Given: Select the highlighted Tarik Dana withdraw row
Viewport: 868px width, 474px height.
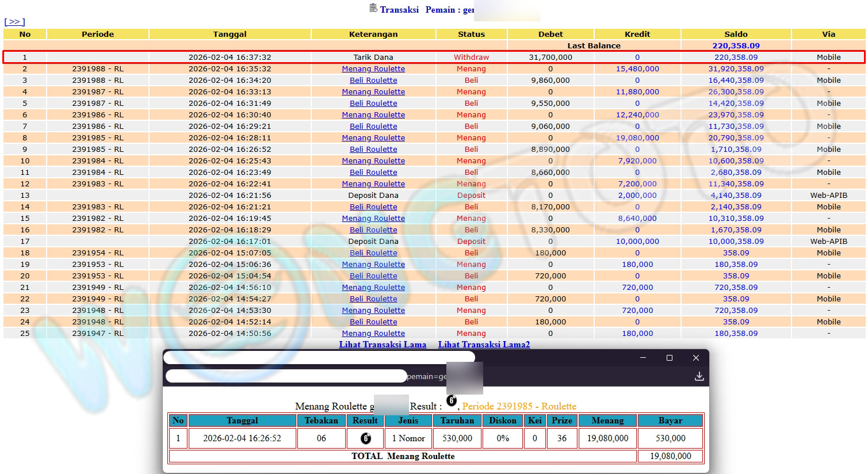Looking at the screenshot, I should pyautogui.click(x=373, y=58).
